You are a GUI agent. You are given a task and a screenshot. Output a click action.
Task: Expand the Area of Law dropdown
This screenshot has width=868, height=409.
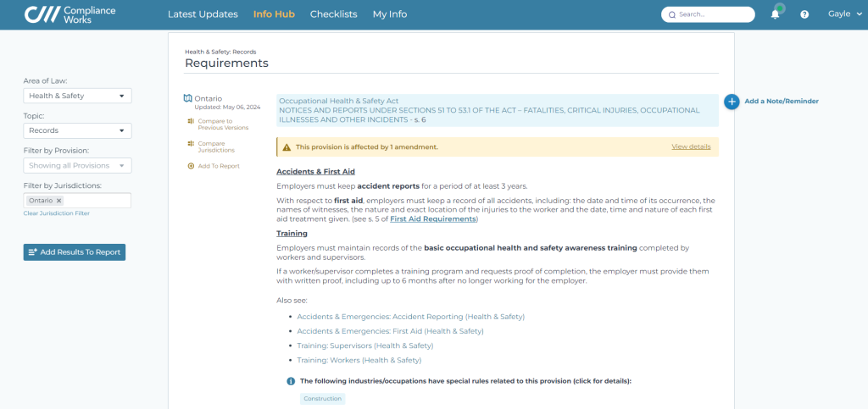click(x=77, y=96)
